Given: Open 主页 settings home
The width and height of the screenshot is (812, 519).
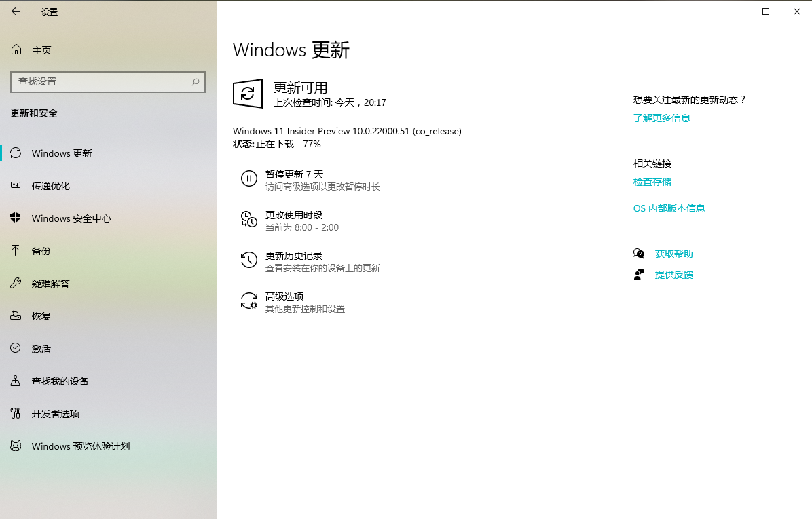Looking at the screenshot, I should [108, 50].
